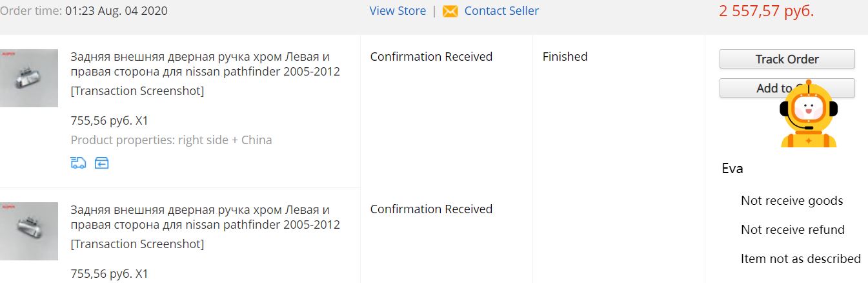View second item's Transaction Screenshot
Viewport: 868px width, 283px height.
coord(137,244)
